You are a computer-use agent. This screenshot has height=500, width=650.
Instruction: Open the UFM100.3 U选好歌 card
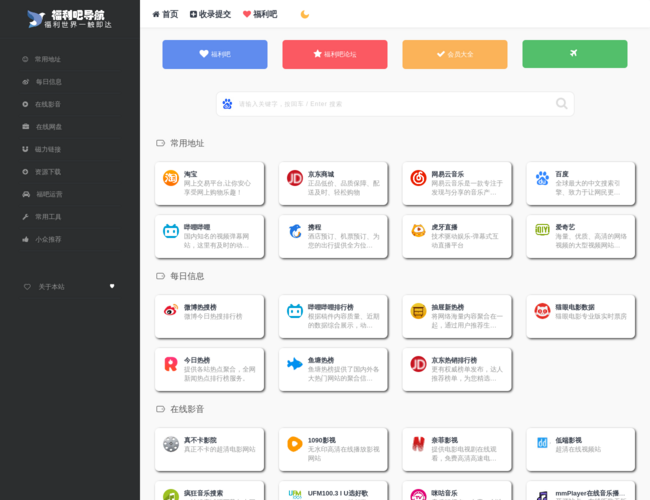tap(333, 490)
